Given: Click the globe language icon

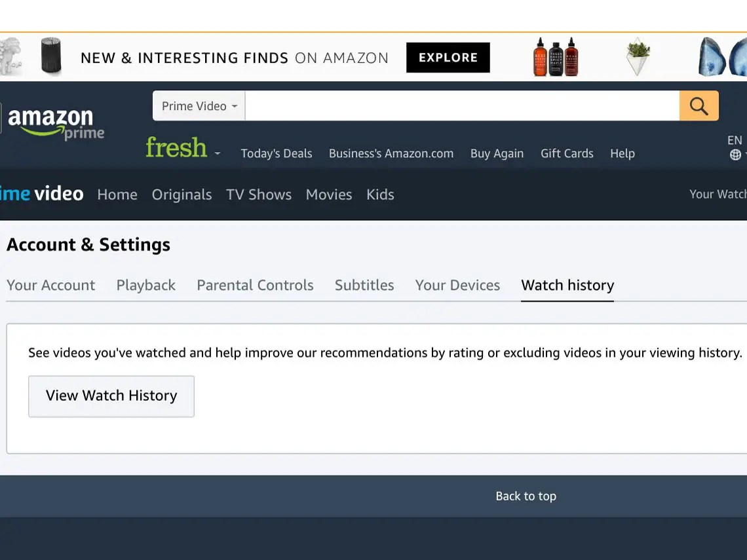Looking at the screenshot, I should [735, 155].
